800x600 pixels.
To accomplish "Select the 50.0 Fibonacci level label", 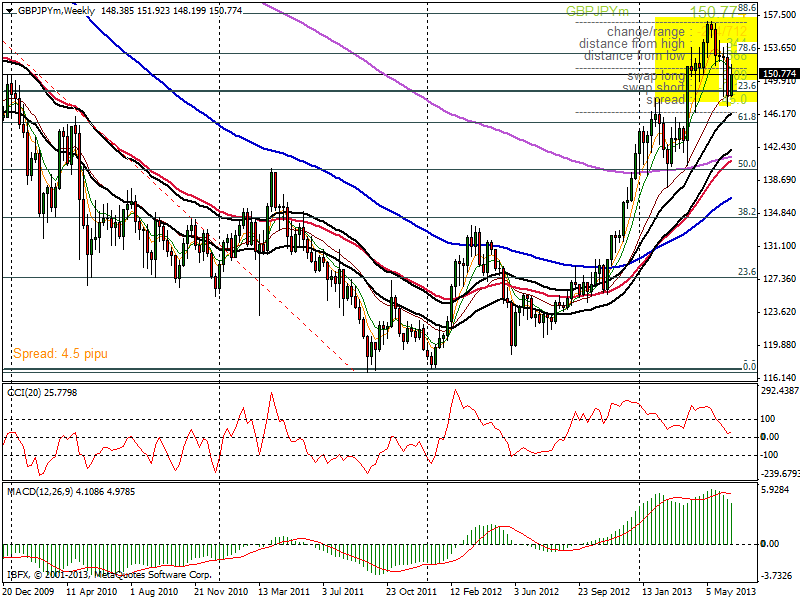I will (747, 164).
